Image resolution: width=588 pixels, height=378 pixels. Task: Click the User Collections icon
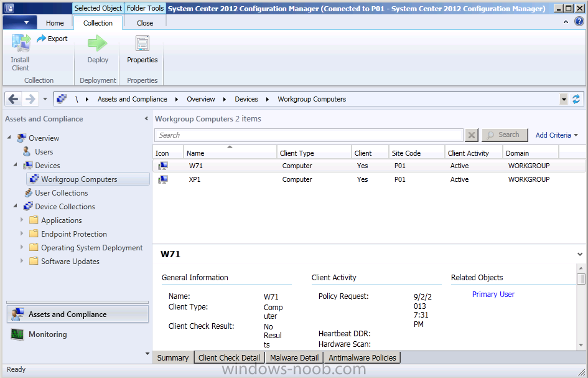(28, 193)
